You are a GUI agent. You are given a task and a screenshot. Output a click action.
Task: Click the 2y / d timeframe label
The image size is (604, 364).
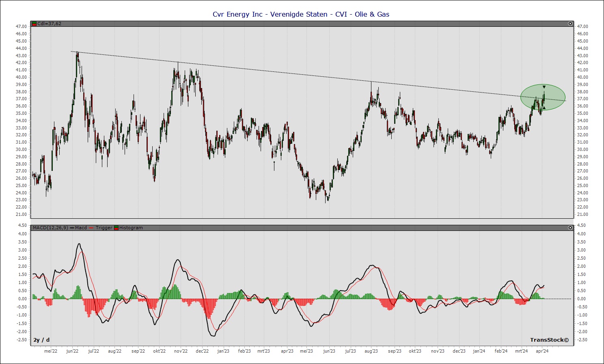point(41,340)
